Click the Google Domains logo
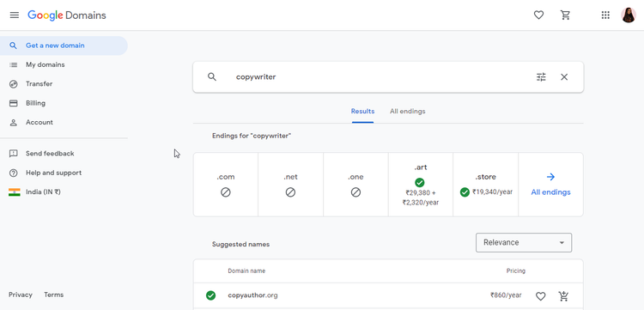The image size is (644, 310). pyautogui.click(x=67, y=15)
